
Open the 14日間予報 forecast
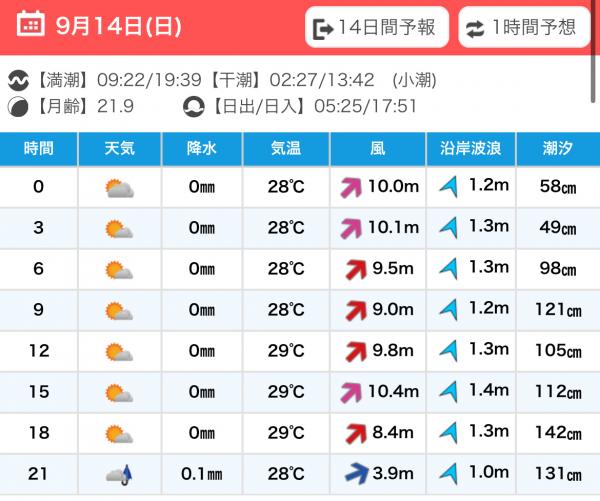[x=375, y=28]
